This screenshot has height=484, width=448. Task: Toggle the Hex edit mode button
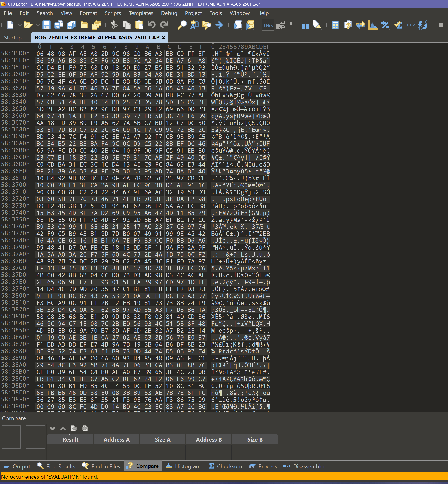(268, 25)
